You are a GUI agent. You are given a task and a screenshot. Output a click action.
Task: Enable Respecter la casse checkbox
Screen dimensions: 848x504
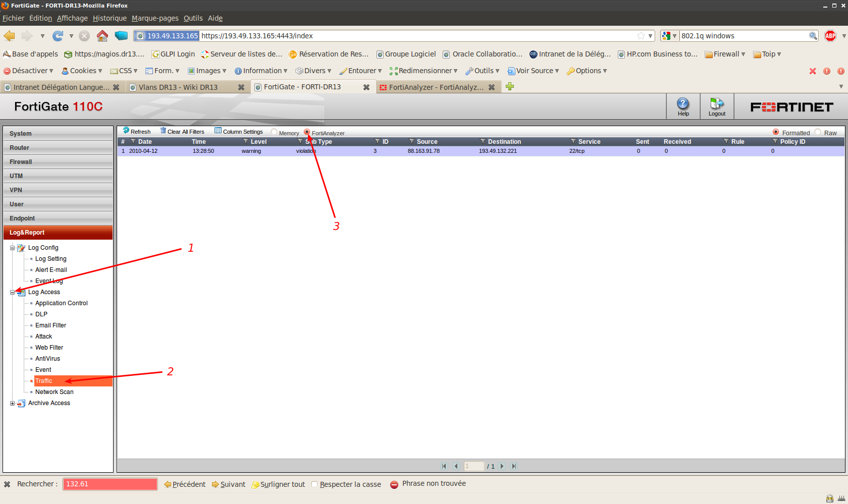pyautogui.click(x=314, y=484)
